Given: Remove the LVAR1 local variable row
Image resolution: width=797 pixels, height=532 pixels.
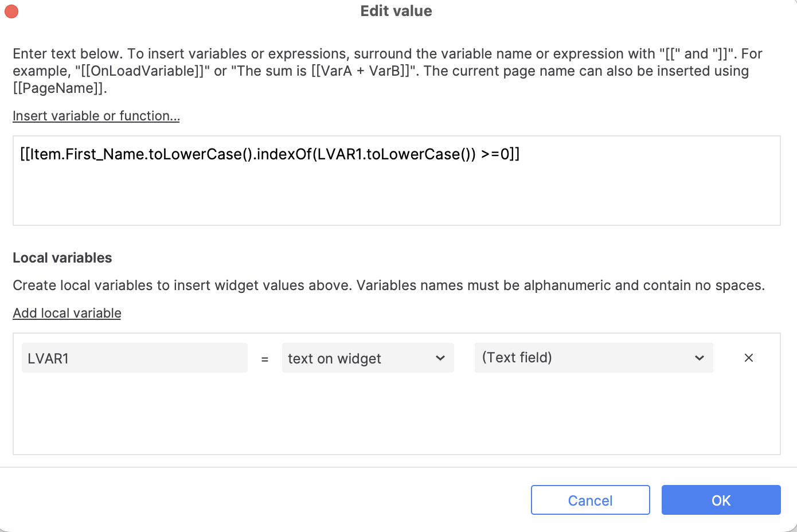Looking at the screenshot, I should [748, 358].
